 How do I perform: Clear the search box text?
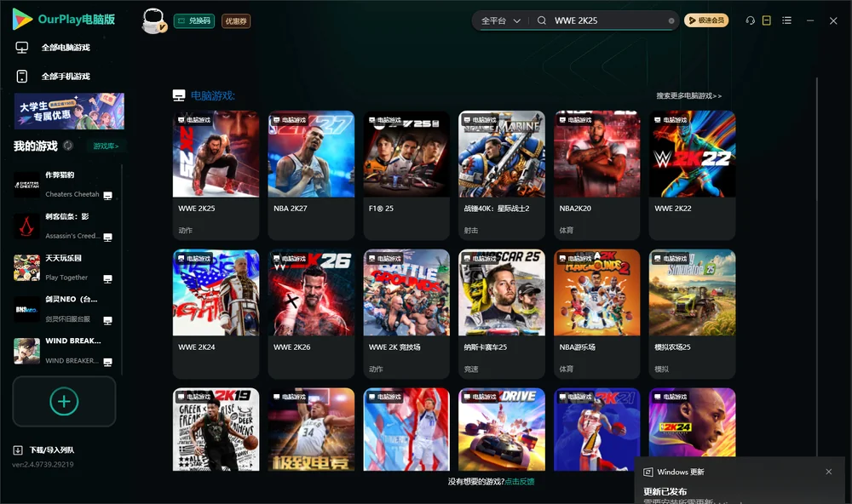click(x=671, y=20)
